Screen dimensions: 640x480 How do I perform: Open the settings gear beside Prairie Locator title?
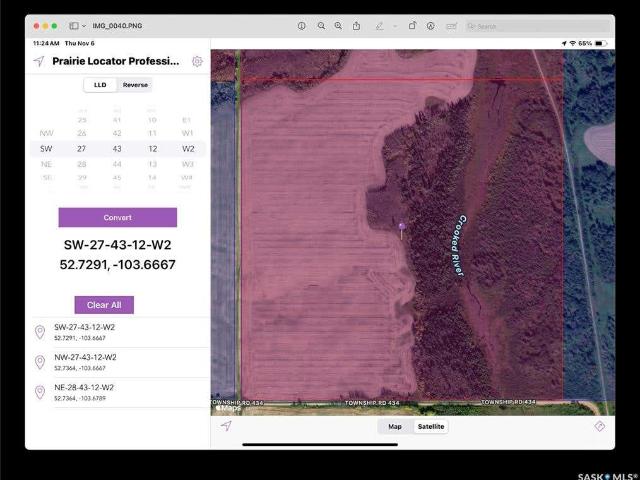pyautogui.click(x=197, y=61)
